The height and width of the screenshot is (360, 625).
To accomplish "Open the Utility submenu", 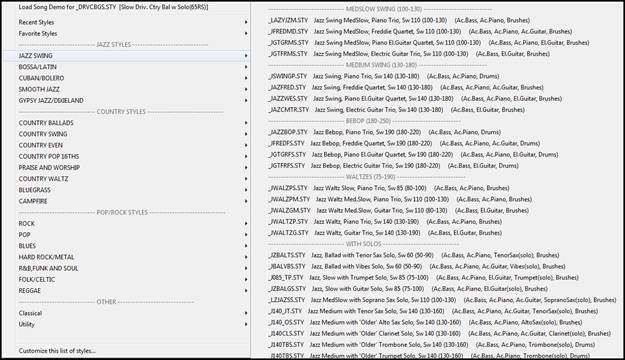I will point(126,324).
